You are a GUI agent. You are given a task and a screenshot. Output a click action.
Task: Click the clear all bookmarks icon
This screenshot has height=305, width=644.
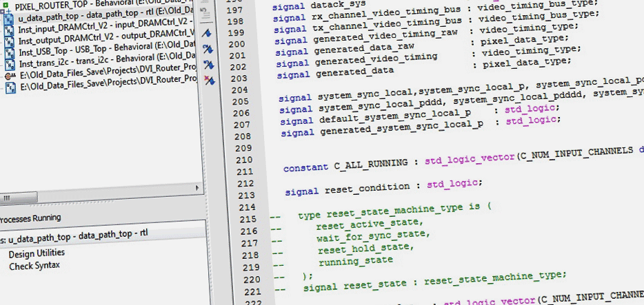[x=208, y=81]
